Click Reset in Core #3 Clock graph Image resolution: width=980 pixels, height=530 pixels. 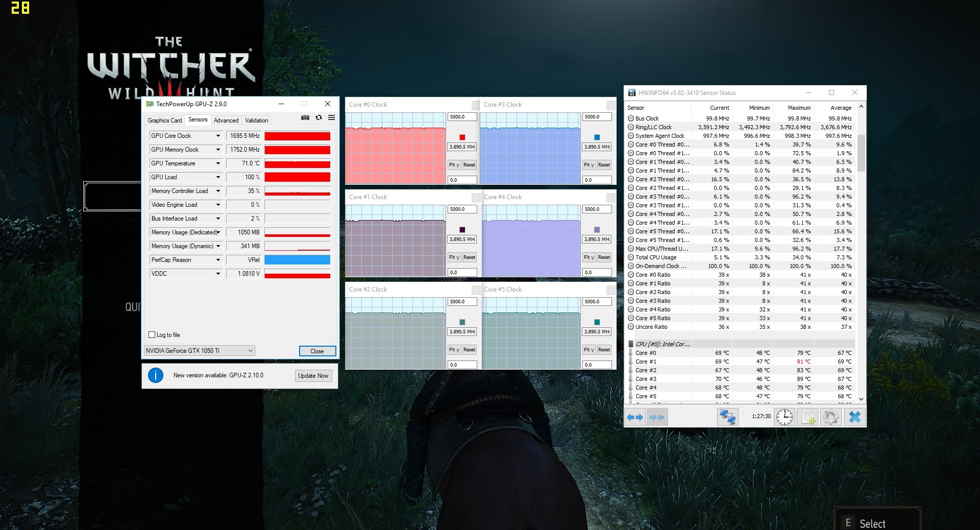click(604, 165)
